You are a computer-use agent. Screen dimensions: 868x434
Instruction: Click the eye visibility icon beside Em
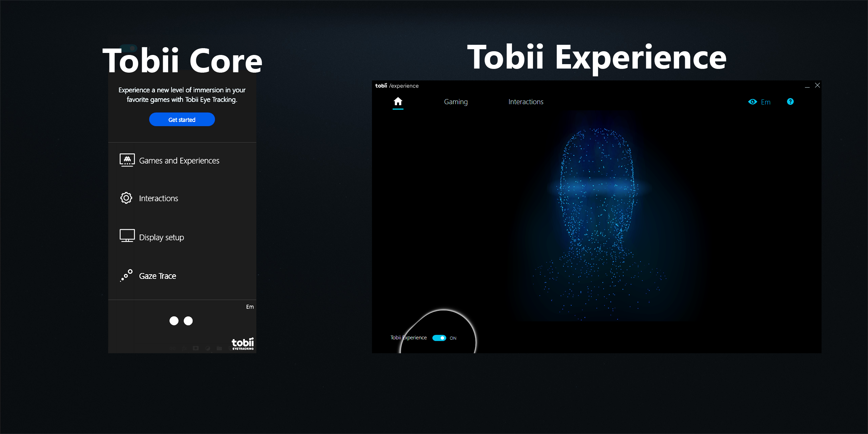753,101
